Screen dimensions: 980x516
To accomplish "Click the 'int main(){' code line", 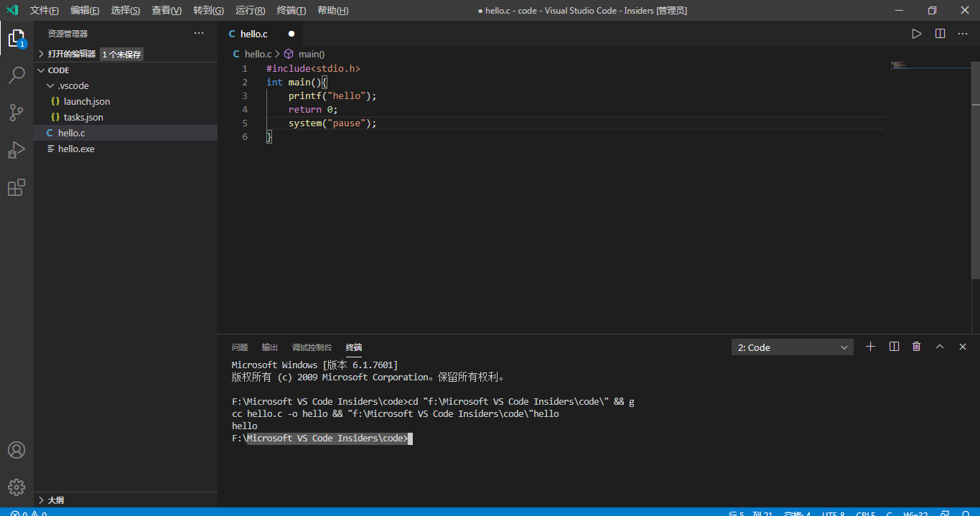I will point(297,83).
